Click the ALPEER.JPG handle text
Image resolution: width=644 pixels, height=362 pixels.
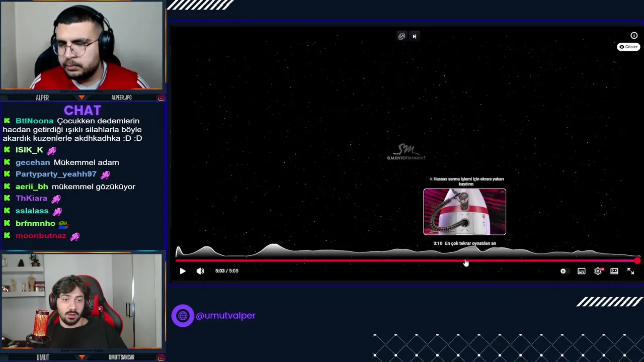(121, 98)
